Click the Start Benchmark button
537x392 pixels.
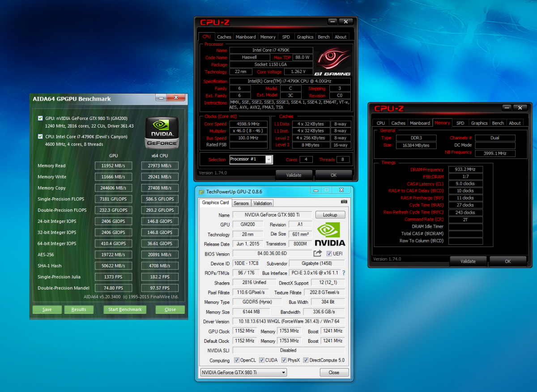click(x=125, y=309)
